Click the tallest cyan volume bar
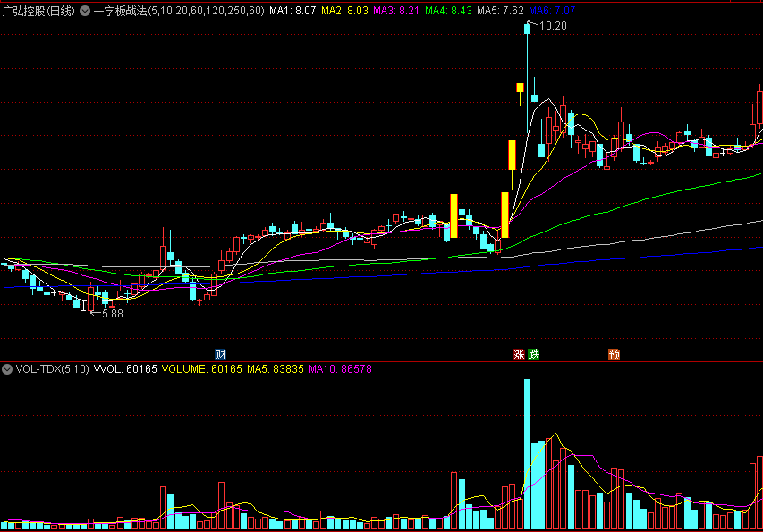The image size is (763, 532). click(527, 454)
